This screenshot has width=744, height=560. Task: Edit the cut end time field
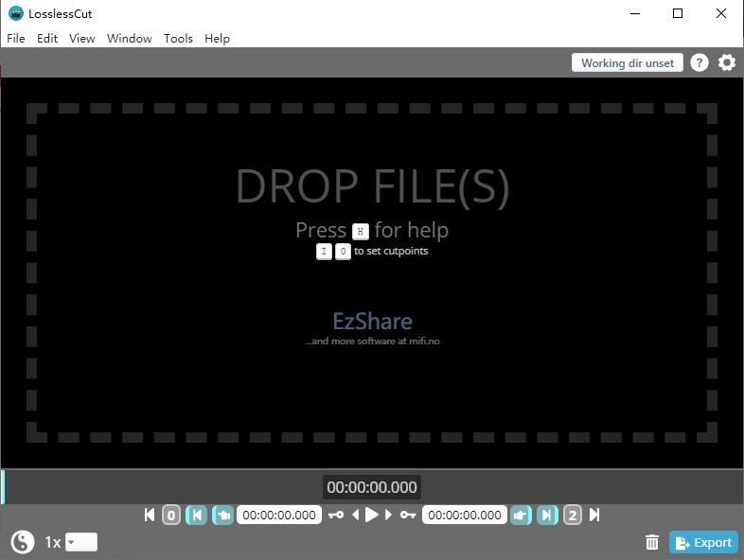[x=465, y=515]
